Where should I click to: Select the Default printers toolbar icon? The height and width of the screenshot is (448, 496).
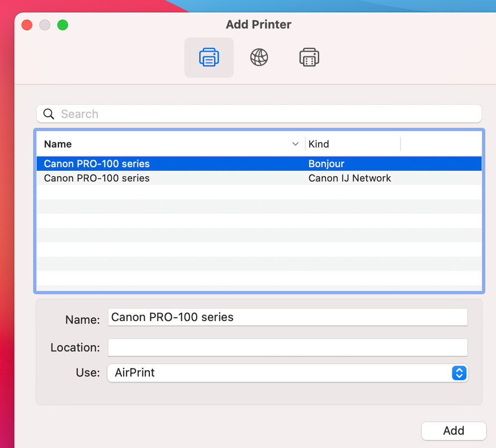point(209,58)
